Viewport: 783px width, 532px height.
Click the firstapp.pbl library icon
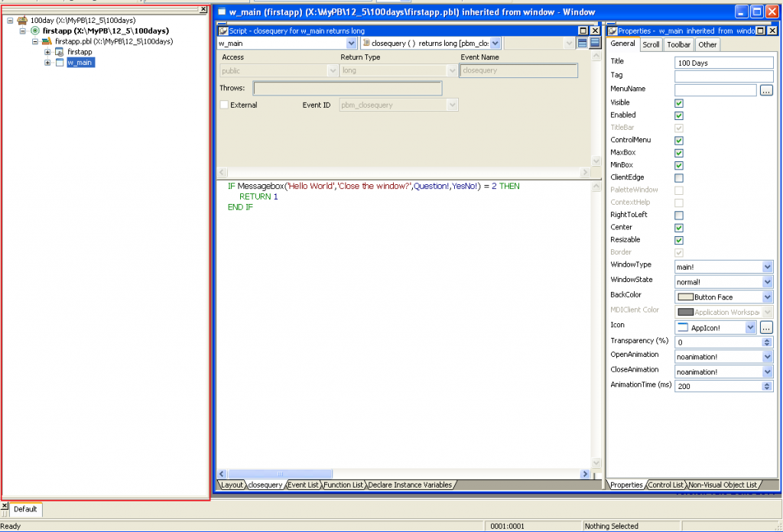(47, 41)
